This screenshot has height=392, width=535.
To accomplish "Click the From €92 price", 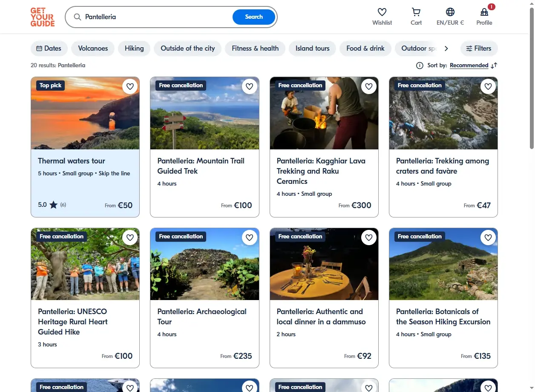I will pyautogui.click(x=358, y=356).
